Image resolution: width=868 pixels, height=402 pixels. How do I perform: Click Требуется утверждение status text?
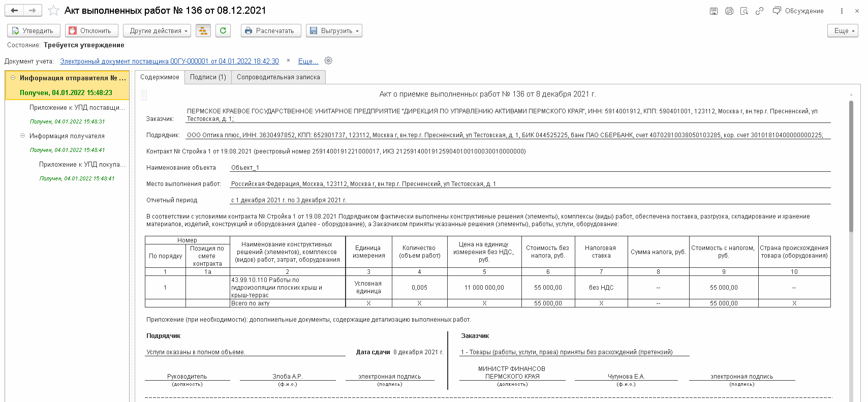point(84,45)
